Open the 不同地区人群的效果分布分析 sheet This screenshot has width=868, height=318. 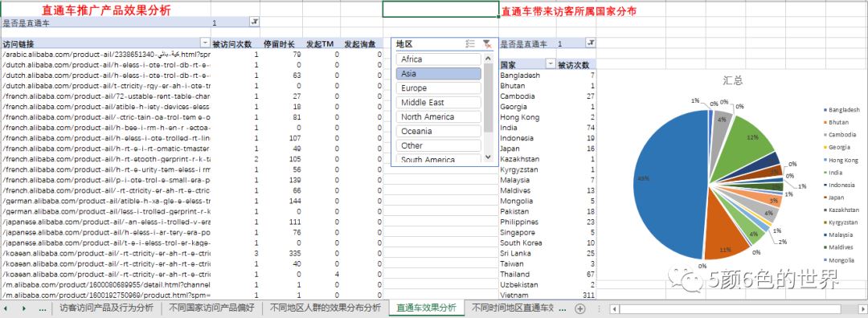coord(325,308)
